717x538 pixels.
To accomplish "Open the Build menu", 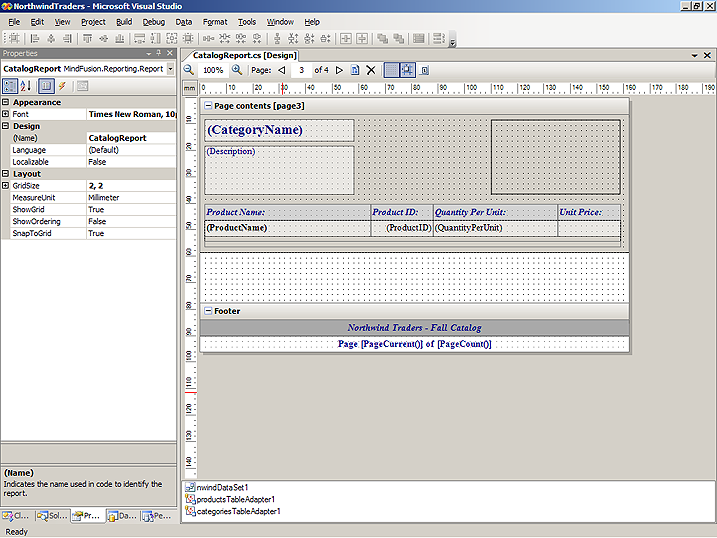I will 124,21.
